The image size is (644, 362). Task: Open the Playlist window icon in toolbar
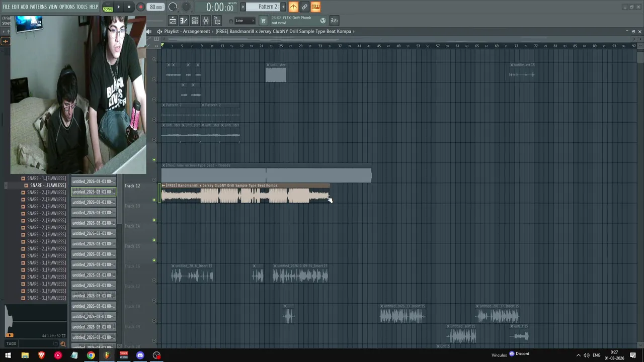click(173, 21)
